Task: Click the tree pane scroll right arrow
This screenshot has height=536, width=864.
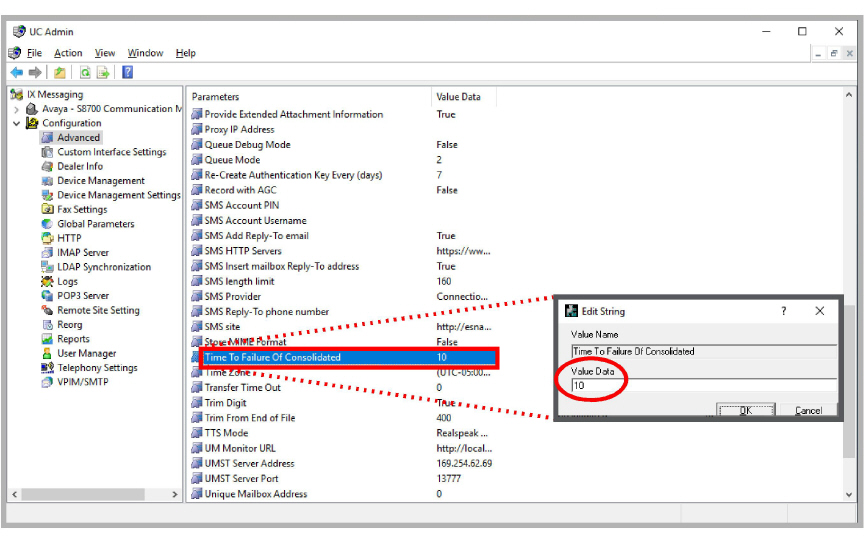Action: 175,495
